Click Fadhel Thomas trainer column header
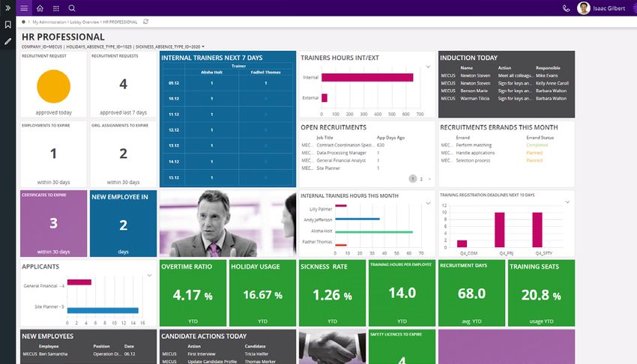 point(266,72)
